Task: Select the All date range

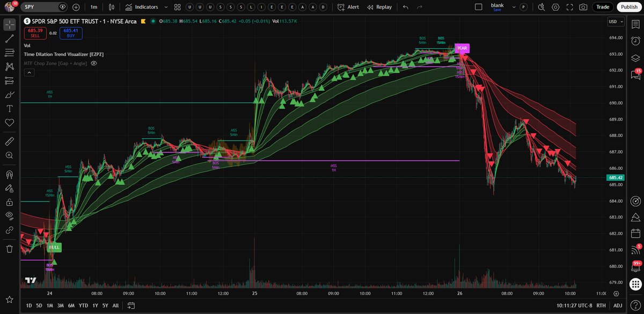Action: pos(115,305)
